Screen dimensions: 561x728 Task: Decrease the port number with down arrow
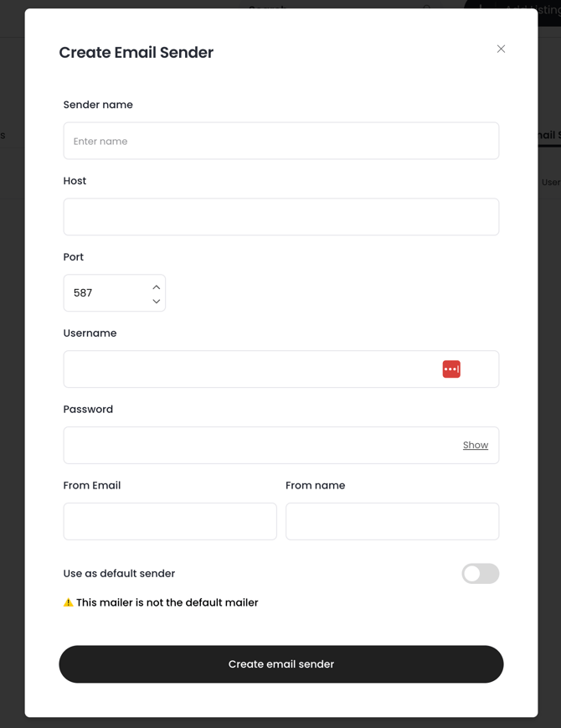tap(157, 302)
